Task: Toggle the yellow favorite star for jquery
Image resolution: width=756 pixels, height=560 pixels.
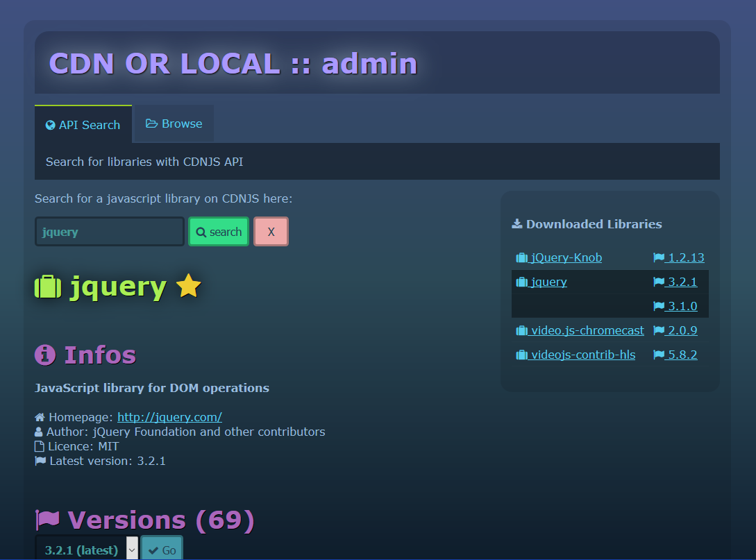Action: 189,286
